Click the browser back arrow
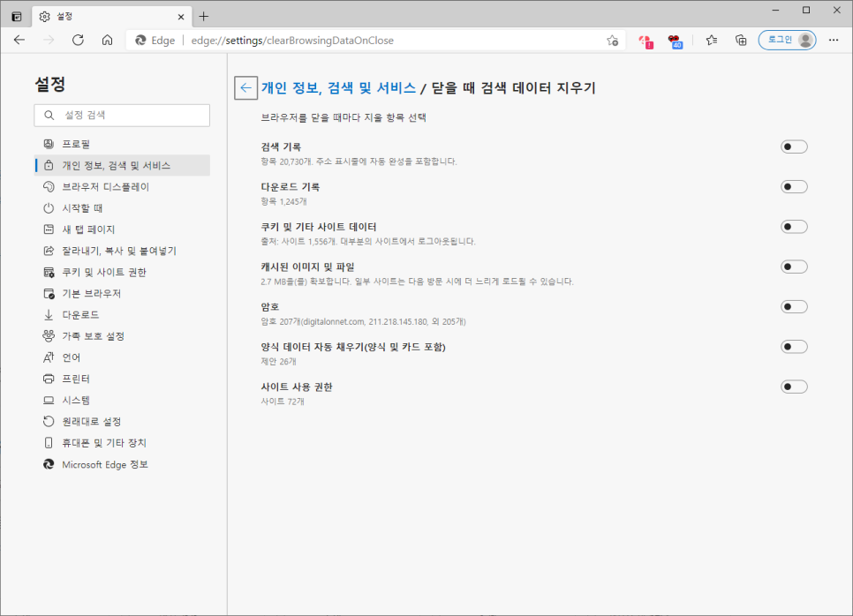 (19, 40)
